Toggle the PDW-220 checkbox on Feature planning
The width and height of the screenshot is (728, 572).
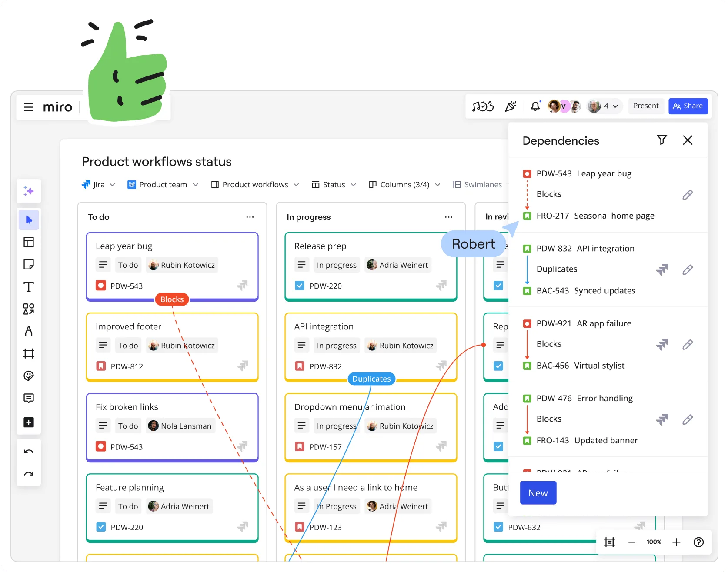click(x=101, y=527)
